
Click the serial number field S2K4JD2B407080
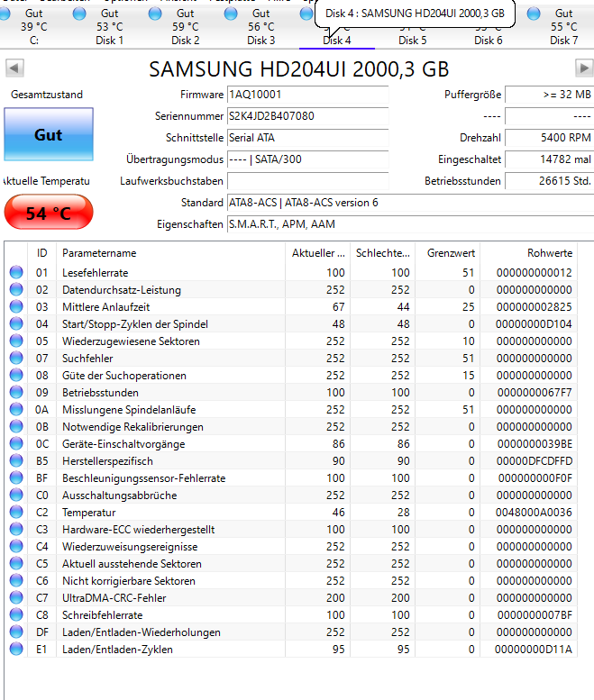(307, 116)
